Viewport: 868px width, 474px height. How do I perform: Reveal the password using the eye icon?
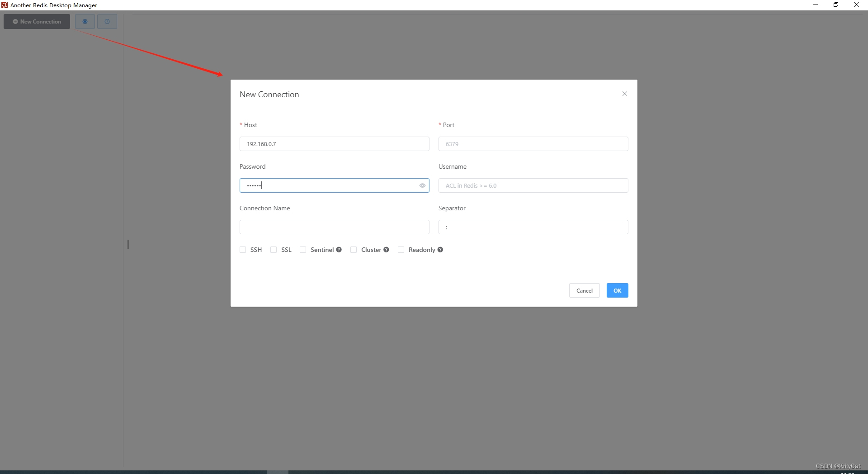pyautogui.click(x=422, y=185)
